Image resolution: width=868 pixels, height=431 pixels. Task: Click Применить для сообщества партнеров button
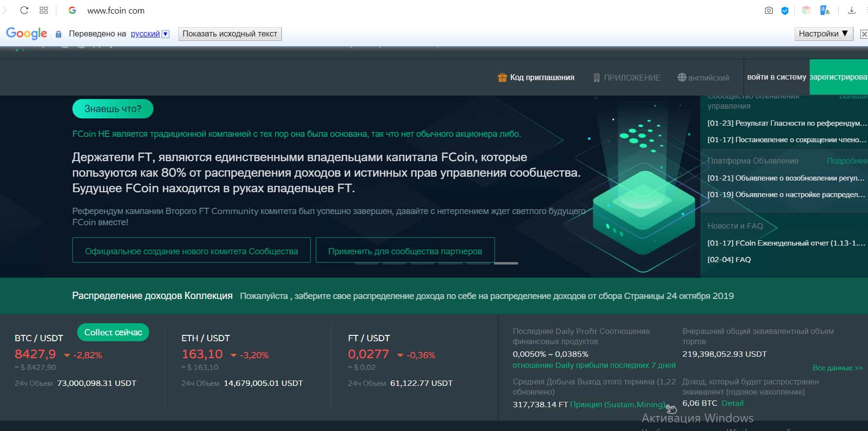[x=405, y=250]
